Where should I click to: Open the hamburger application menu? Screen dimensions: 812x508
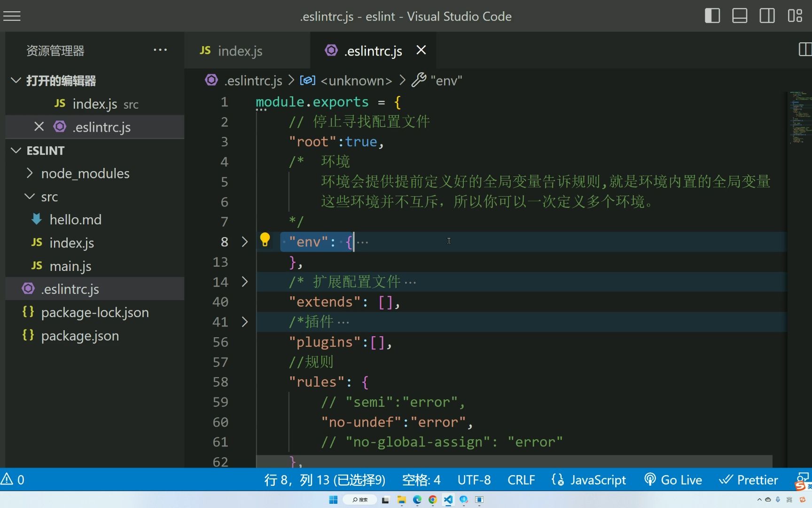pyautogui.click(x=12, y=16)
